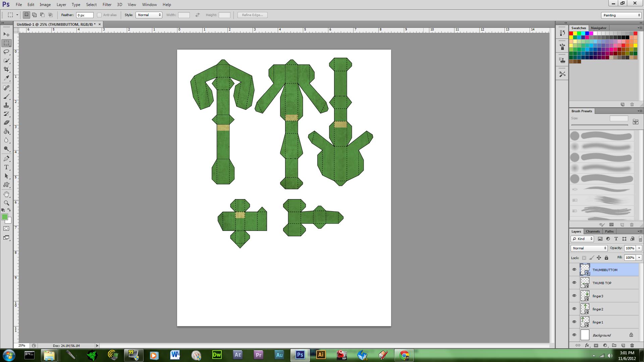
Task: Open the Select menu
Action: tap(91, 5)
